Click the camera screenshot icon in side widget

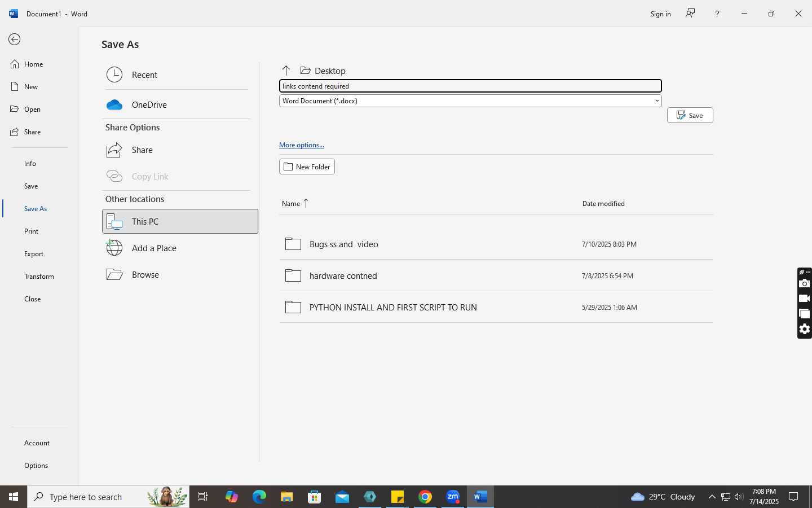pos(805,283)
